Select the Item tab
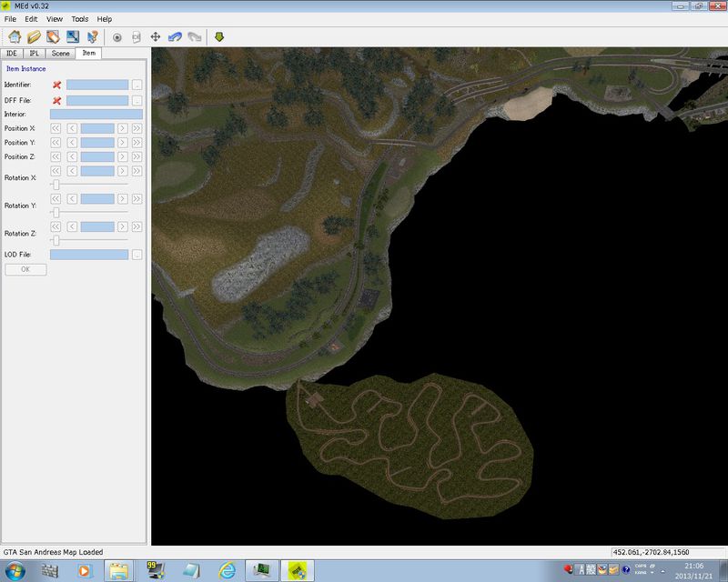This screenshot has height=582, width=728. coord(88,53)
